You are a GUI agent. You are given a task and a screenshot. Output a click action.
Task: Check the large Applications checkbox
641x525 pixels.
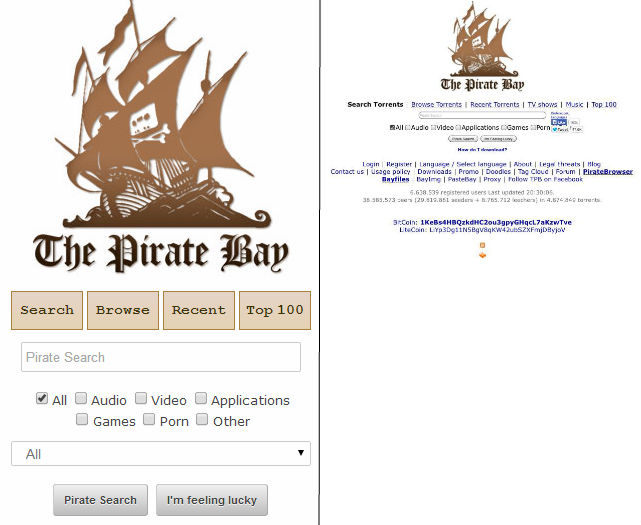(x=201, y=398)
